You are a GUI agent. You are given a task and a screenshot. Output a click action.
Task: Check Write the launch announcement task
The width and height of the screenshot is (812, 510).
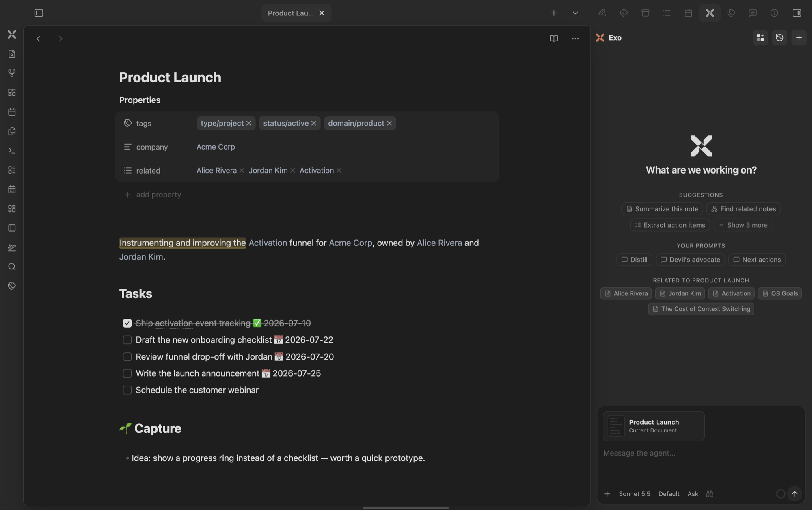[x=127, y=373]
